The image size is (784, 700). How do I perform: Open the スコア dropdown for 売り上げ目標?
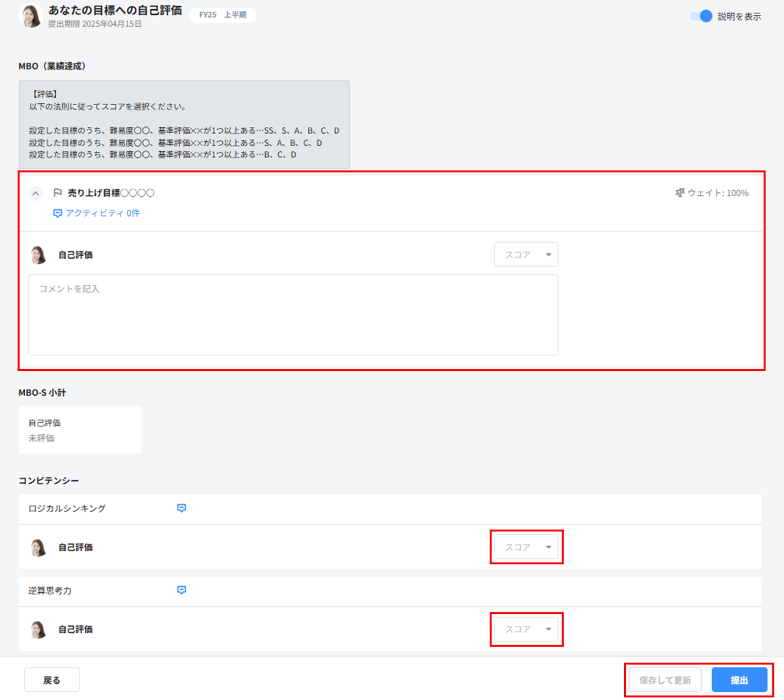526,254
